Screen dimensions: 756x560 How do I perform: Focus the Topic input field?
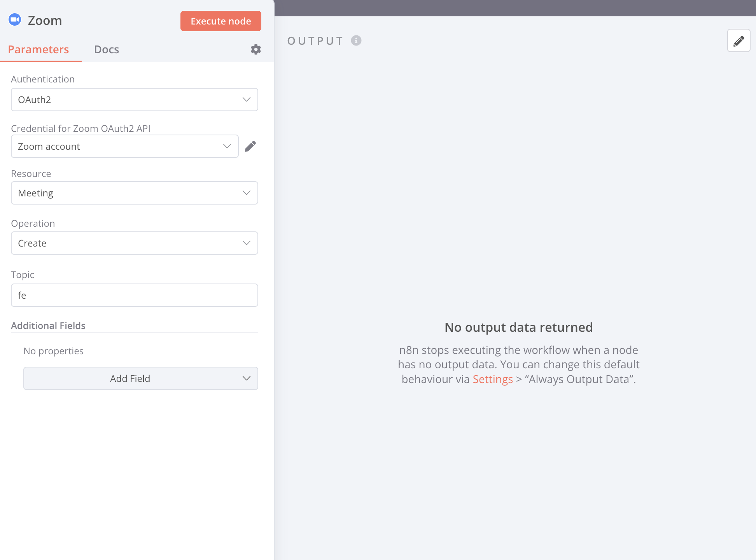pyautogui.click(x=135, y=295)
